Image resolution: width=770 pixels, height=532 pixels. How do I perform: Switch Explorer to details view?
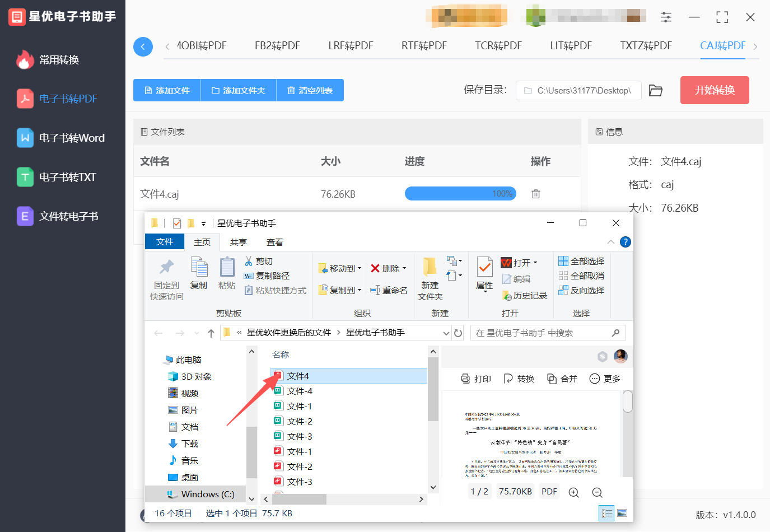coord(607,513)
